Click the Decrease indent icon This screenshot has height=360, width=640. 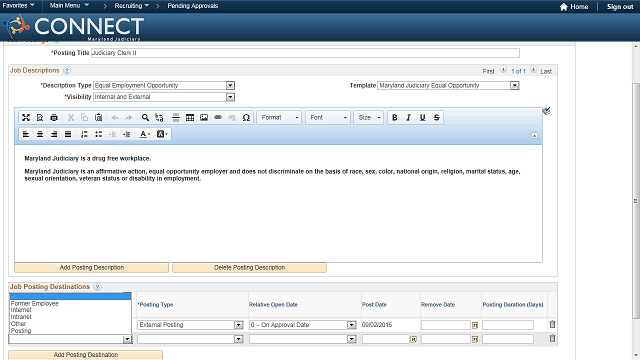click(x=113, y=134)
